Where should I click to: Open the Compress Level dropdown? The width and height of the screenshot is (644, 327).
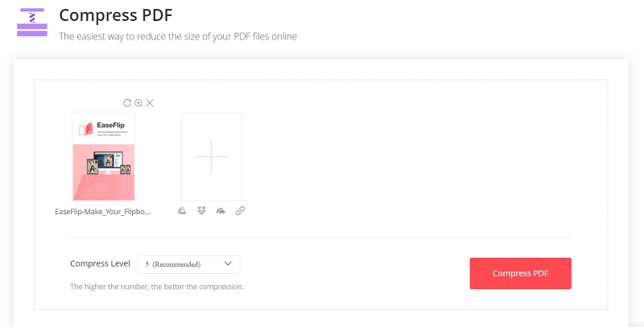coord(188,264)
